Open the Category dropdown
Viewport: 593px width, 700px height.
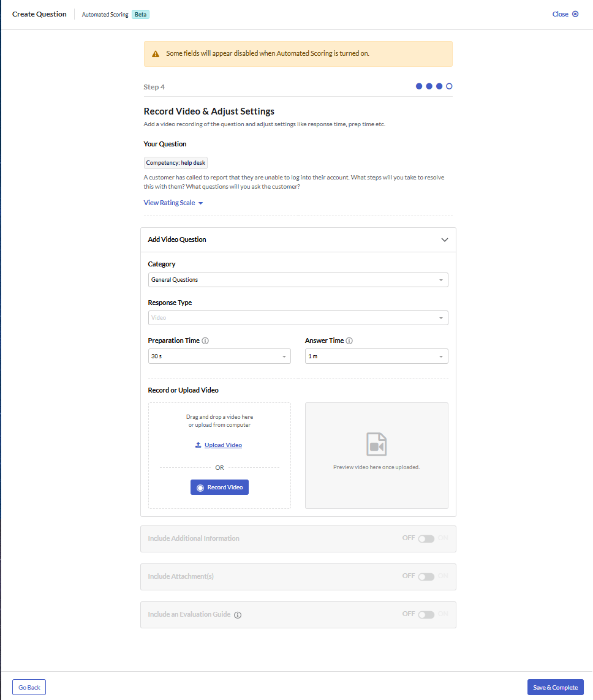tap(298, 280)
